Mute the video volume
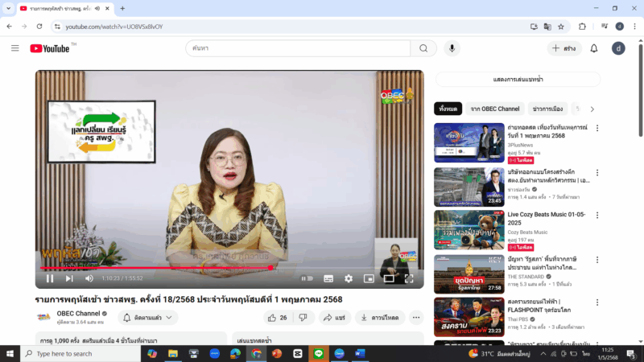644x362 pixels. [89, 278]
